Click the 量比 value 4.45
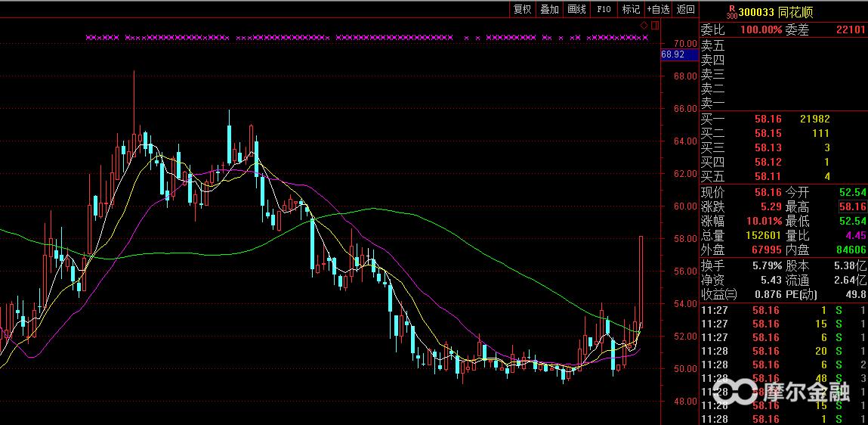This screenshot has width=868, height=425. tap(857, 235)
